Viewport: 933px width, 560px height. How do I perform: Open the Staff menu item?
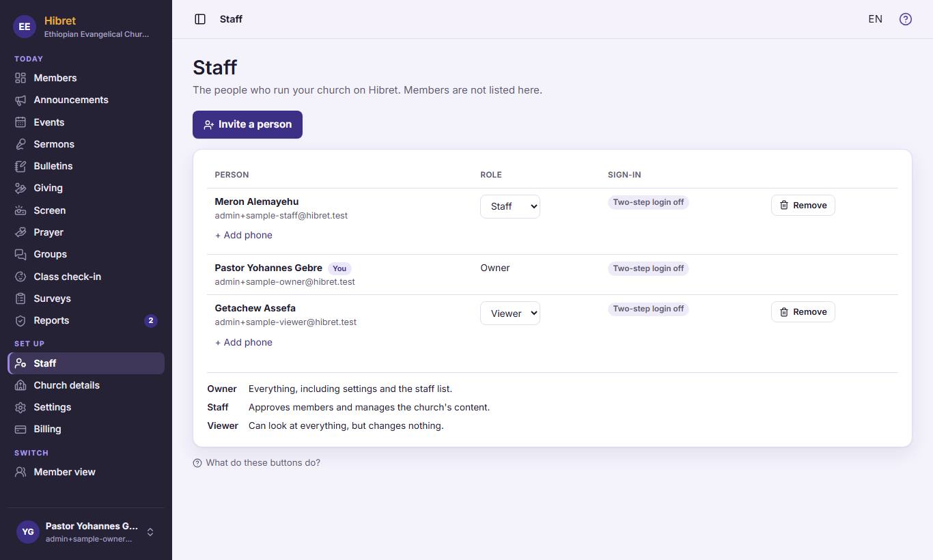pyautogui.click(x=86, y=363)
